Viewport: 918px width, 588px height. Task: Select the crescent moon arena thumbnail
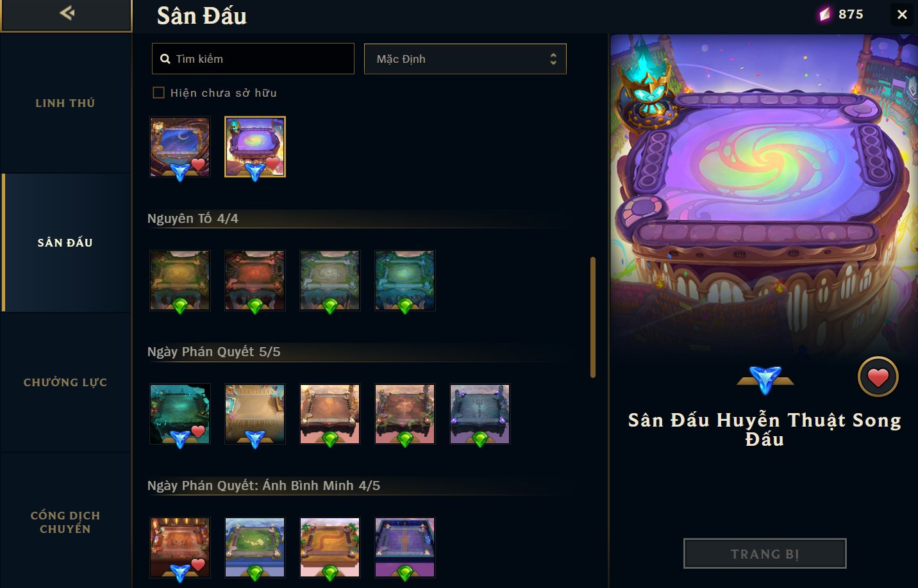[x=180, y=147]
